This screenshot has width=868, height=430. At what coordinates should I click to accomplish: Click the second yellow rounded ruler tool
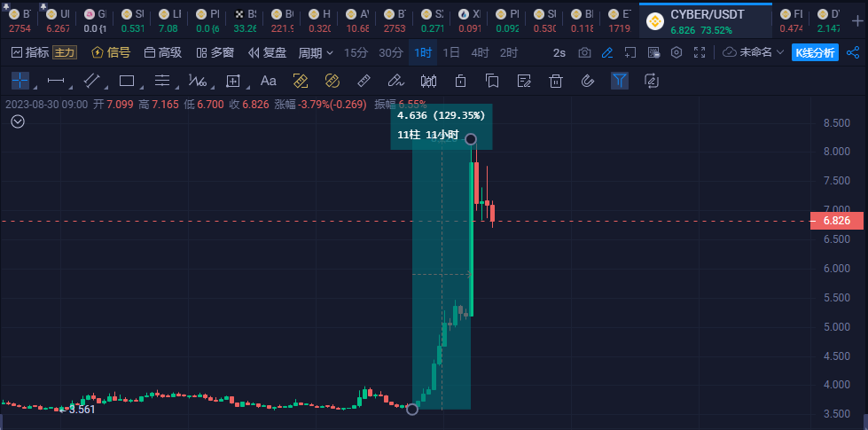[332, 81]
